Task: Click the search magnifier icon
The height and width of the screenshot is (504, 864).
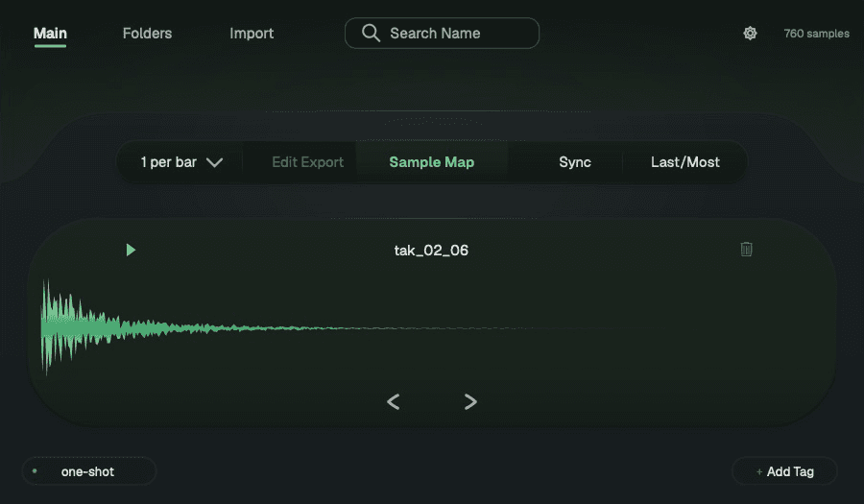Action: [x=371, y=33]
